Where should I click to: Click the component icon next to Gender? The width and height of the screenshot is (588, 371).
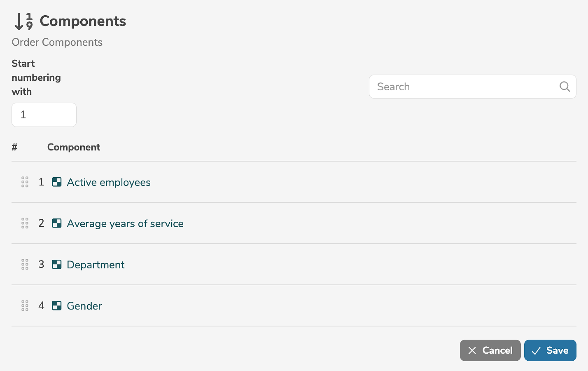click(x=57, y=305)
